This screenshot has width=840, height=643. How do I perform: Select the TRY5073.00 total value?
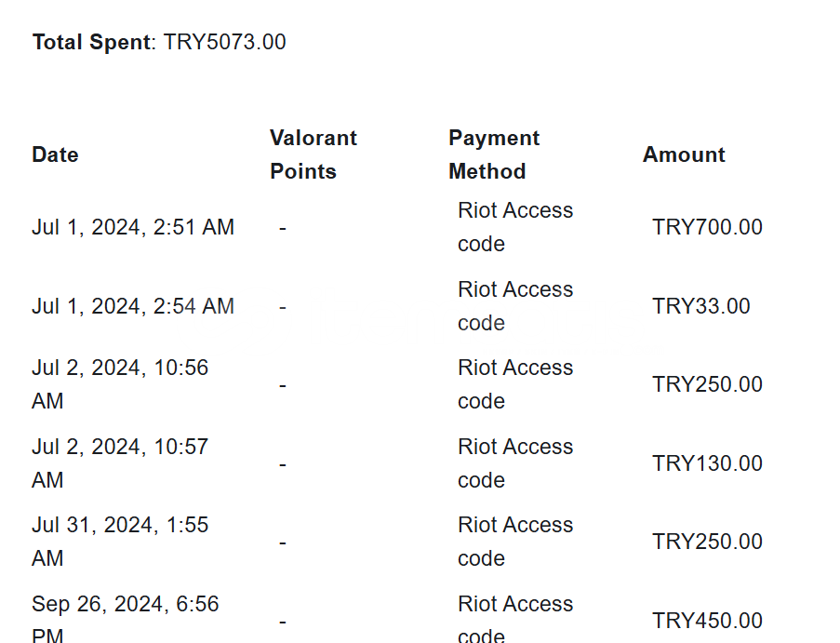point(225,42)
